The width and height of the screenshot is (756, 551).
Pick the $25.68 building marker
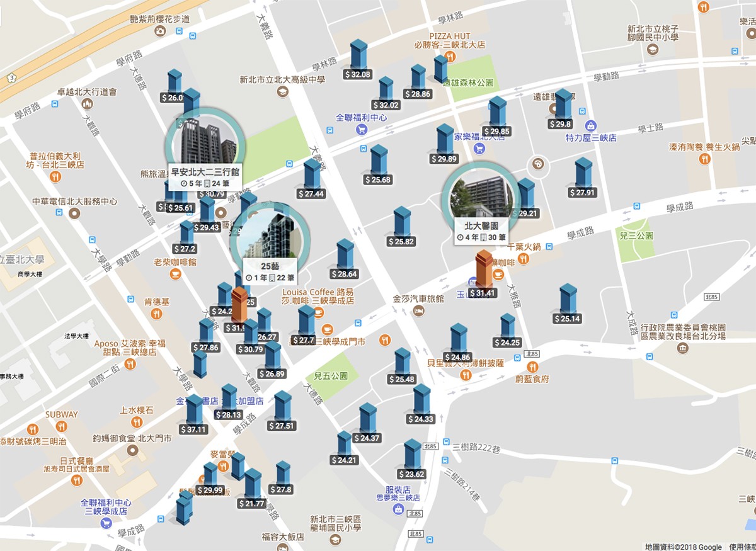[x=378, y=165]
